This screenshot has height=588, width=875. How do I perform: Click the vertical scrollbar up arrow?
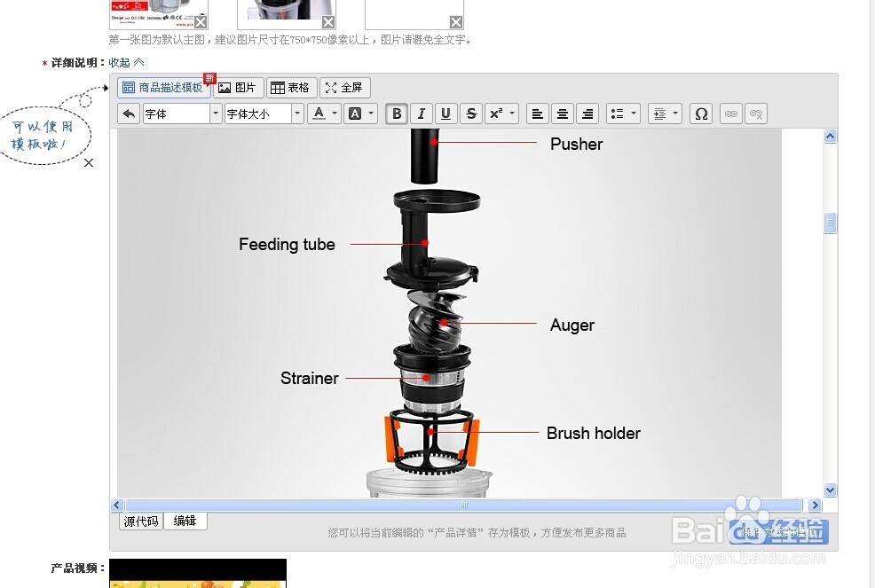831,136
